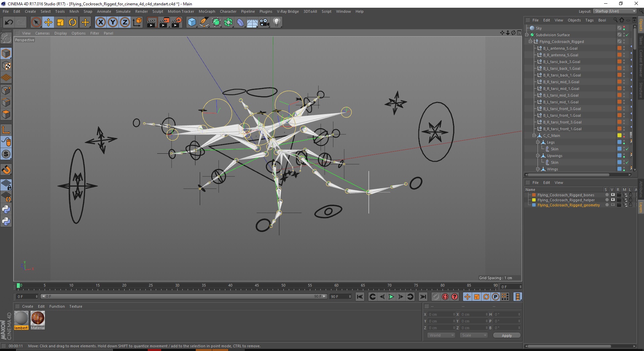Collapse the C_C_Main node
Viewport: 644px width, 351px height.
pyautogui.click(x=534, y=136)
